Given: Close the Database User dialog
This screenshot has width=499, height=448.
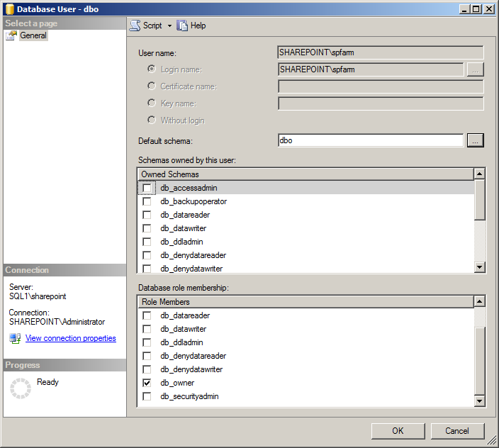Looking at the screenshot, I should click(x=488, y=9).
